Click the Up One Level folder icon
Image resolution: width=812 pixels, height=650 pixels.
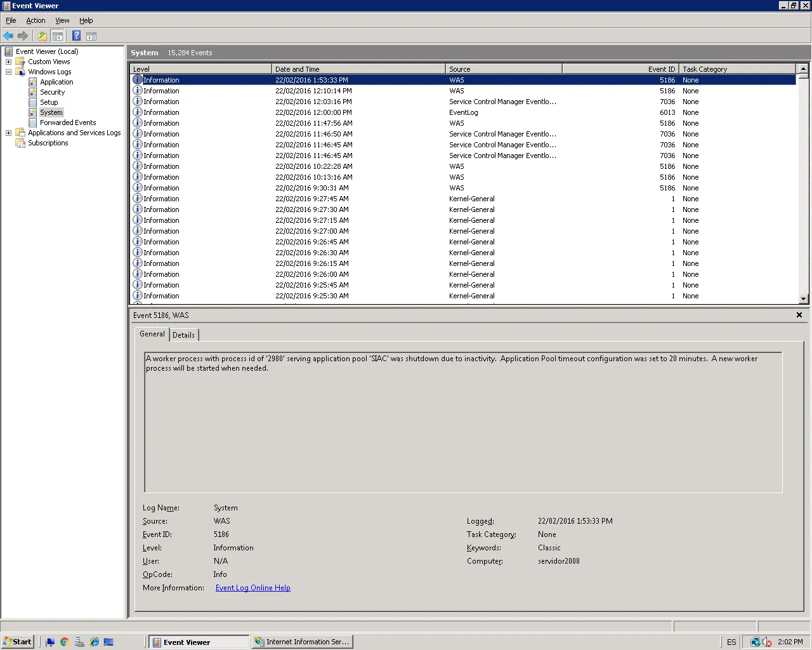pos(43,36)
